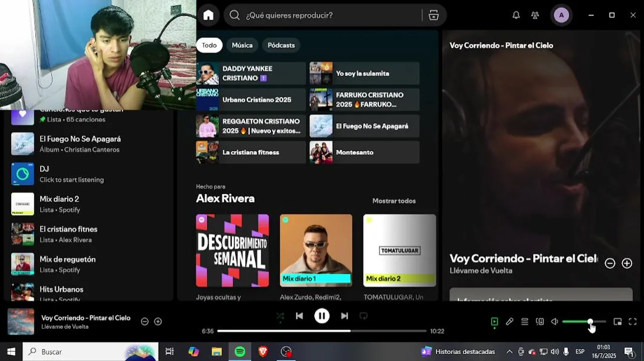The image size is (644, 361).
Task: Open the Montesanto tile
Action: tap(365, 152)
